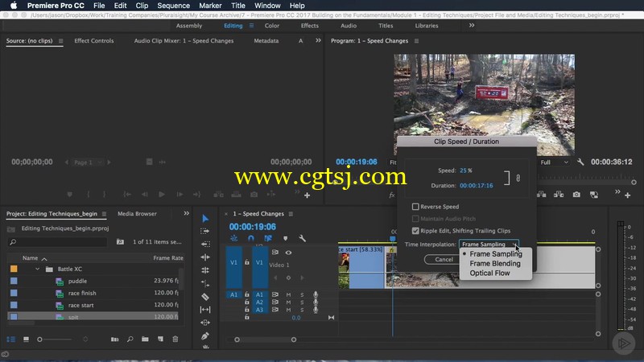
Task: Switch to the Color workspace
Action: tap(272, 26)
